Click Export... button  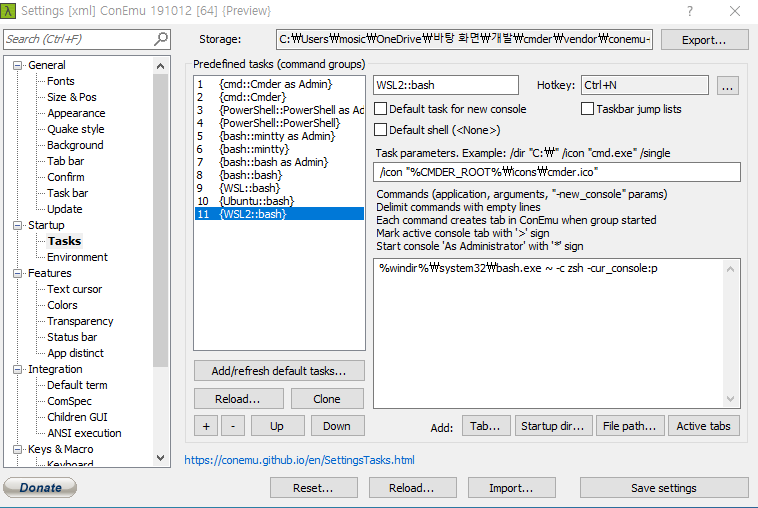704,40
